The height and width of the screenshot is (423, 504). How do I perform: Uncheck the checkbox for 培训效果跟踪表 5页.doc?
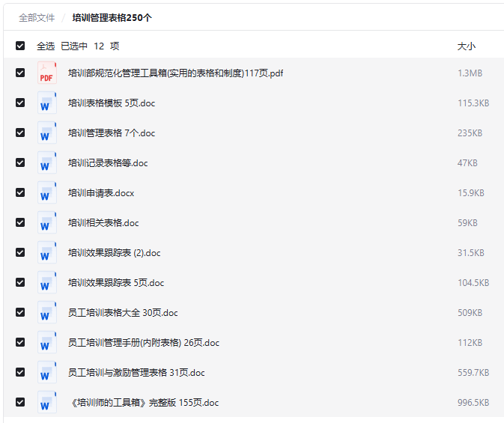20,282
